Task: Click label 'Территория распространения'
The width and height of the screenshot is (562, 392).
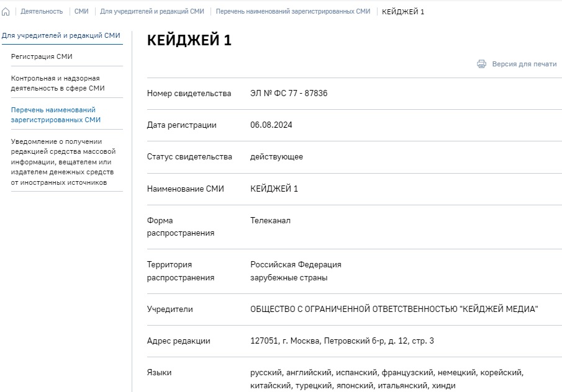Action: (x=181, y=271)
